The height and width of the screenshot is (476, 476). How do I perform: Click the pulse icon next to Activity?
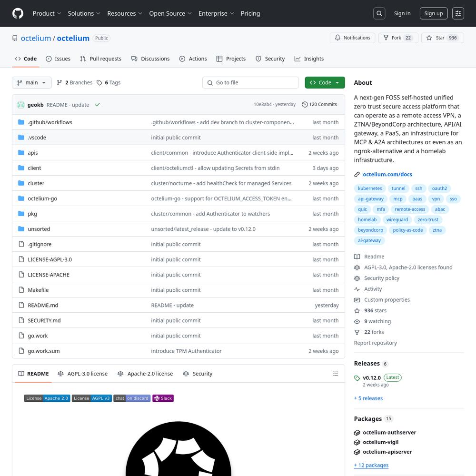tap(357, 289)
